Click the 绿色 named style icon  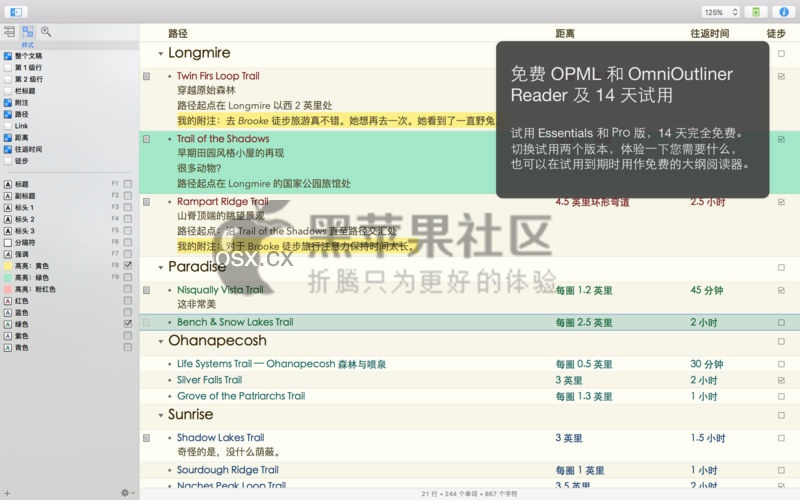click(x=8, y=324)
